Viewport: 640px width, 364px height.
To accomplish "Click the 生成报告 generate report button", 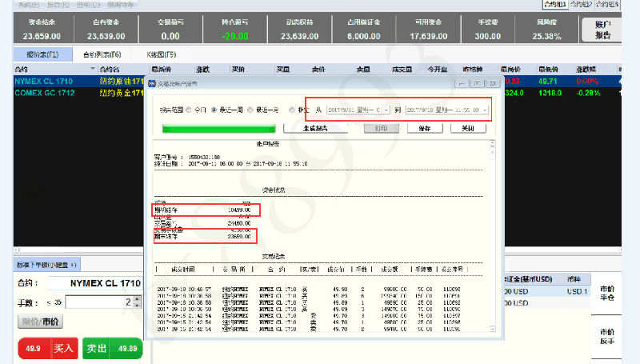I will pyautogui.click(x=315, y=128).
